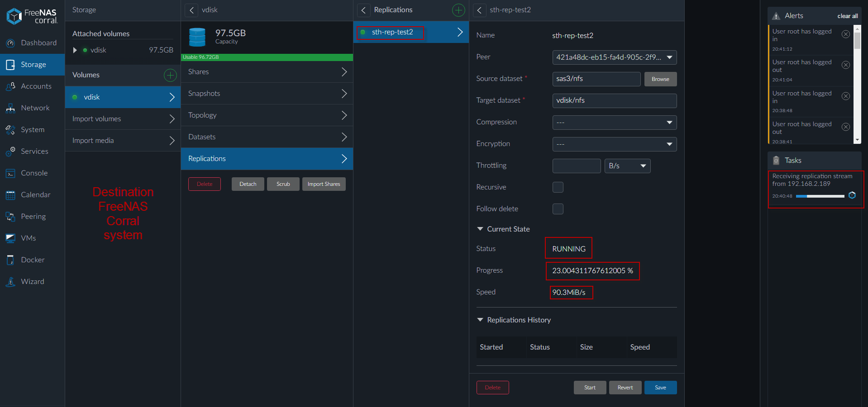Open the Peering section icon
This screenshot has width=868, height=407.
tap(10, 217)
